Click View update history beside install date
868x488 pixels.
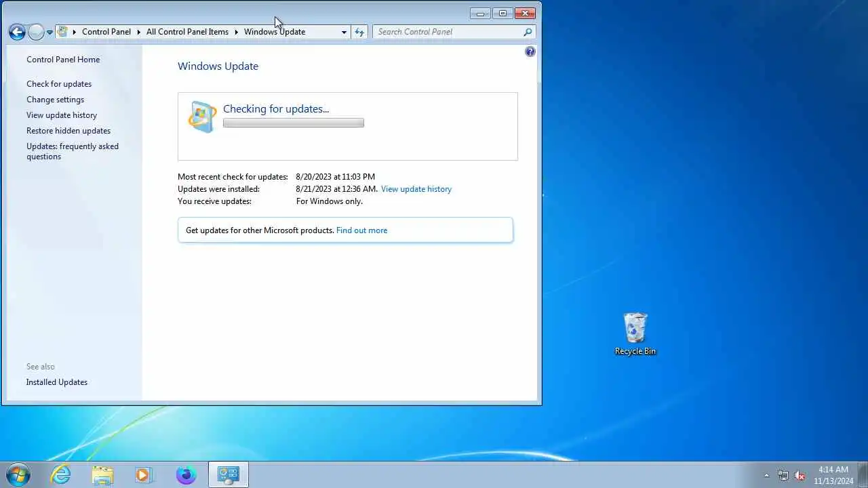point(416,189)
